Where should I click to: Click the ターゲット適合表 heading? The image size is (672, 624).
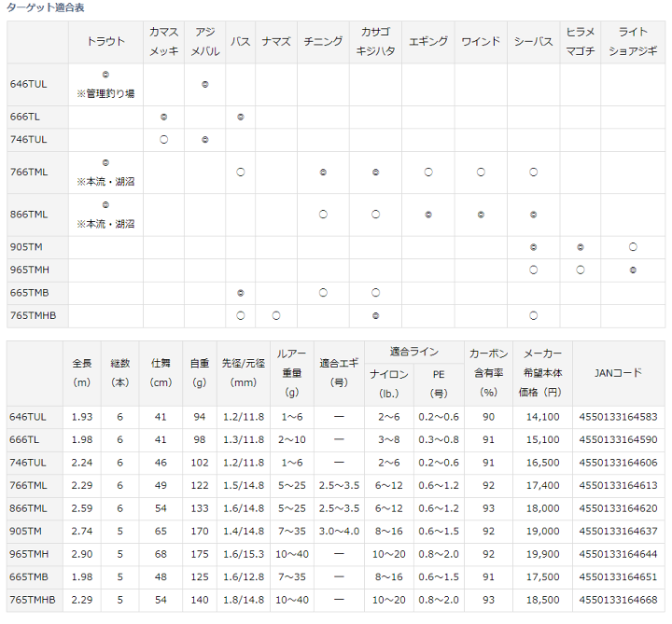click(x=46, y=7)
